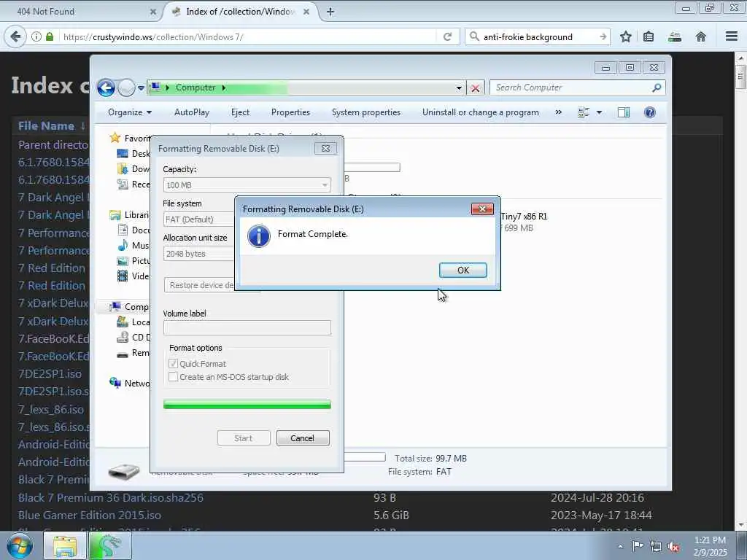Open Blue Gamer Edition 2015.iso link

(x=90, y=516)
